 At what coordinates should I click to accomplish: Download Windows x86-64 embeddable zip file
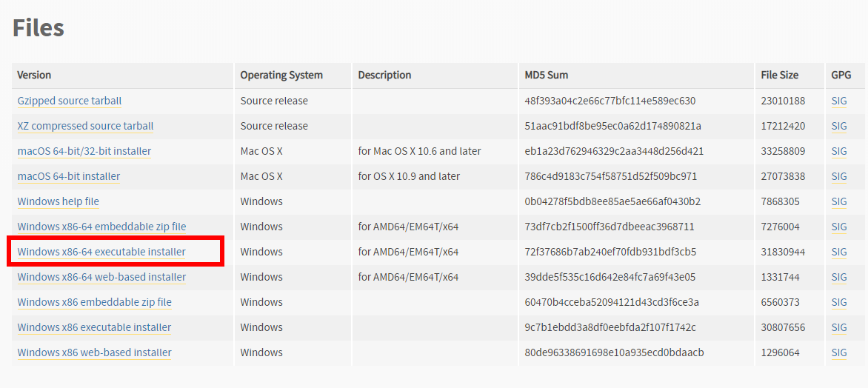coord(102,227)
